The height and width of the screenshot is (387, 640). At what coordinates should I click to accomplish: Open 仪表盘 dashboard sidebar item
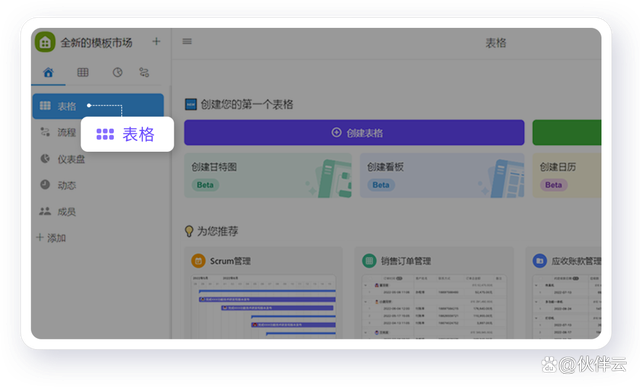pos(62,159)
